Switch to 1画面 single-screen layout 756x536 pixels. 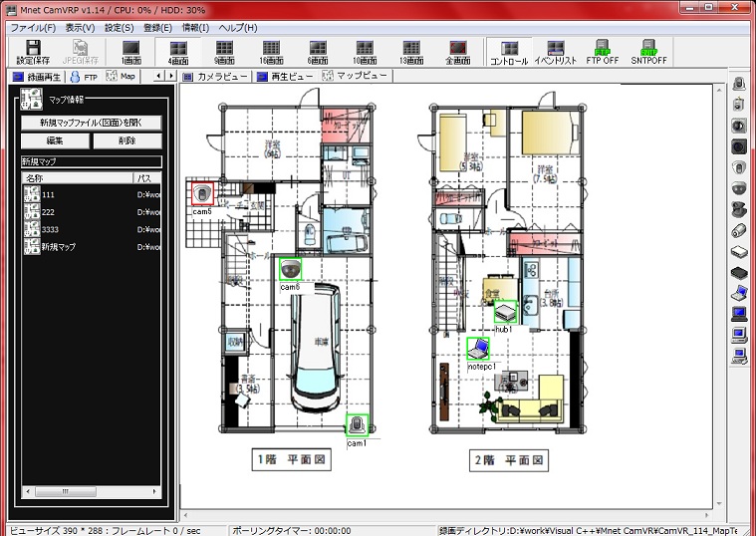point(130,52)
